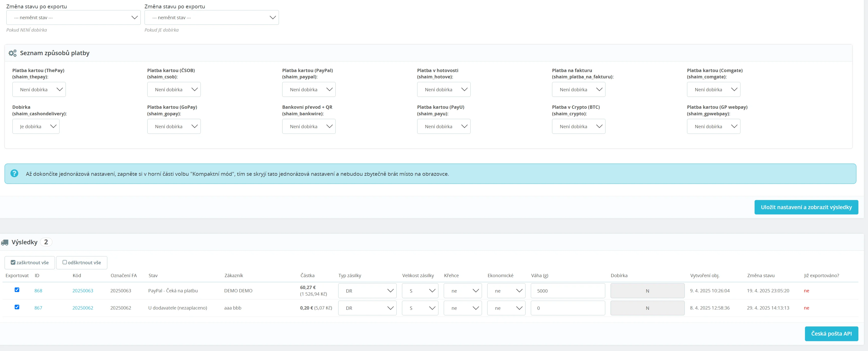Screen dimensions: 868x351
Task: Click the Váha (g) field containing 5000
Action: point(568,291)
